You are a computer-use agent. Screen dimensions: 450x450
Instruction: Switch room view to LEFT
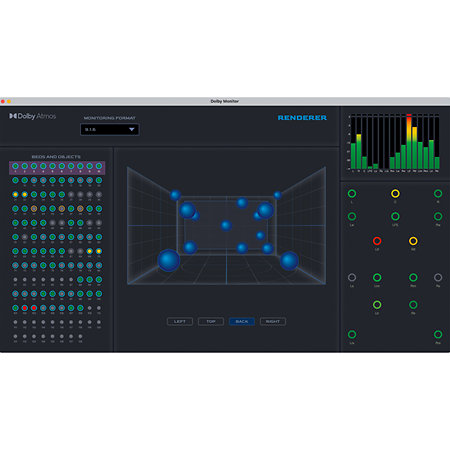point(180,321)
